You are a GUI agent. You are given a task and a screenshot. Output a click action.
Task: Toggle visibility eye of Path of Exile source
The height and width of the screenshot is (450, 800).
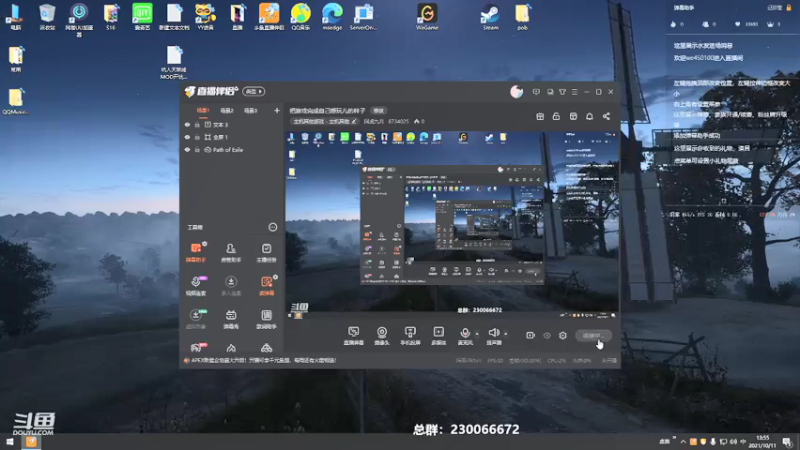pyautogui.click(x=187, y=150)
